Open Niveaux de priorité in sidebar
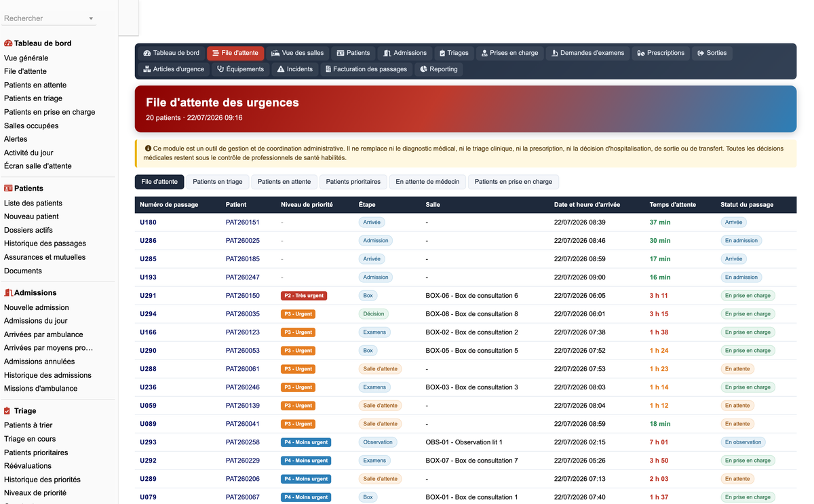The image size is (814, 504). [35, 493]
